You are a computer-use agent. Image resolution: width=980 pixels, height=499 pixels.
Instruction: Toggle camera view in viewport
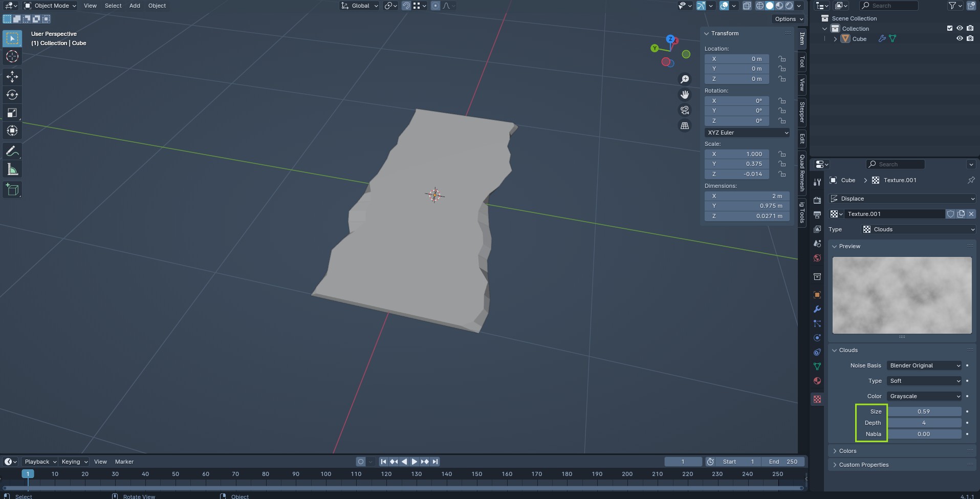(x=685, y=110)
